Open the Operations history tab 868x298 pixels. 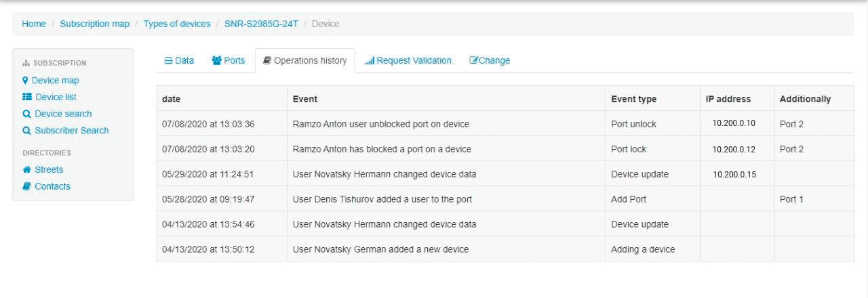(x=305, y=60)
